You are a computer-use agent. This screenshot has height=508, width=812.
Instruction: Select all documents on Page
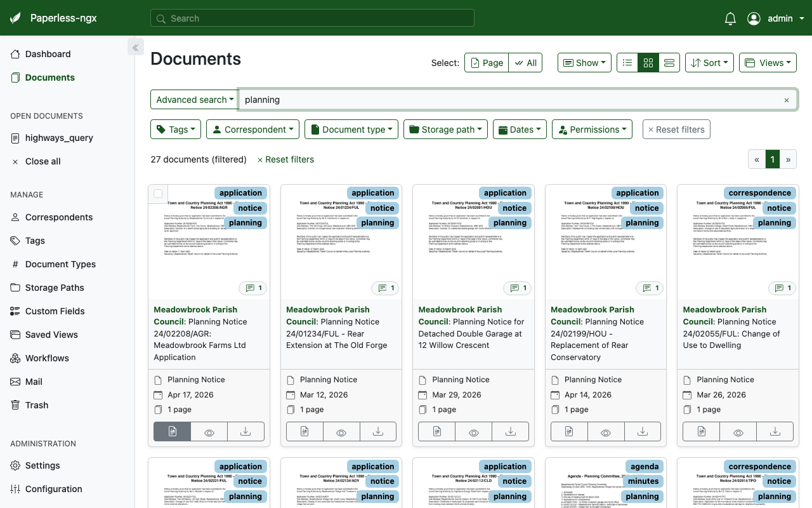tap(487, 63)
